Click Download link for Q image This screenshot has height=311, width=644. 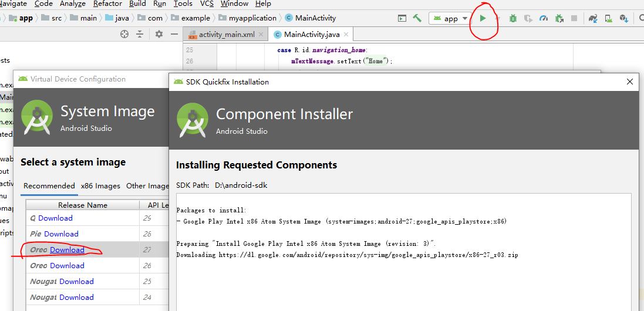55,218
